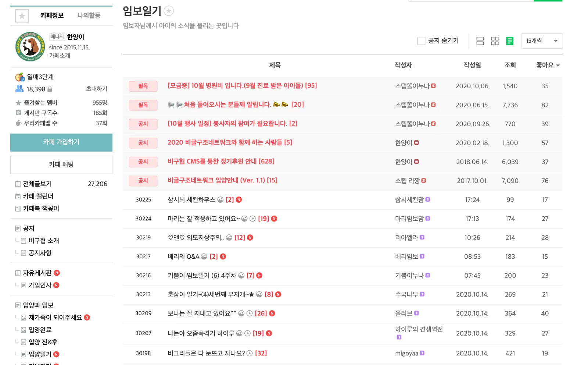Click author 리아엘라 on the 앤 외모지상주의 post
The height and width of the screenshot is (365, 588).
(x=406, y=238)
